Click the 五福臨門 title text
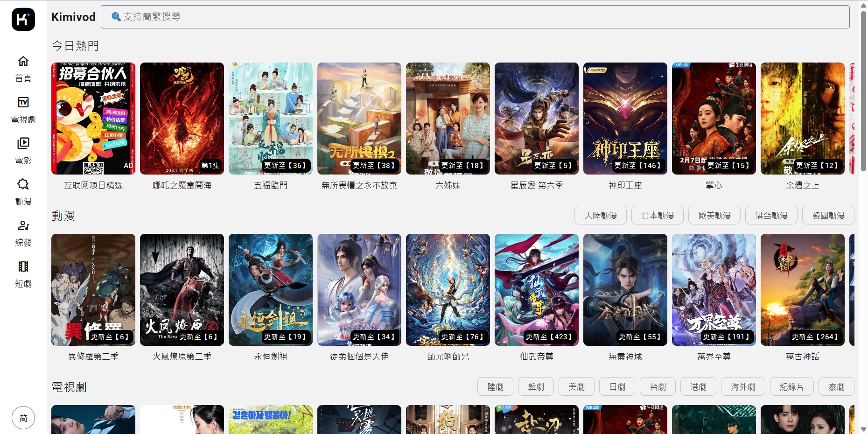Image resolution: width=868 pixels, height=434 pixels. [271, 185]
